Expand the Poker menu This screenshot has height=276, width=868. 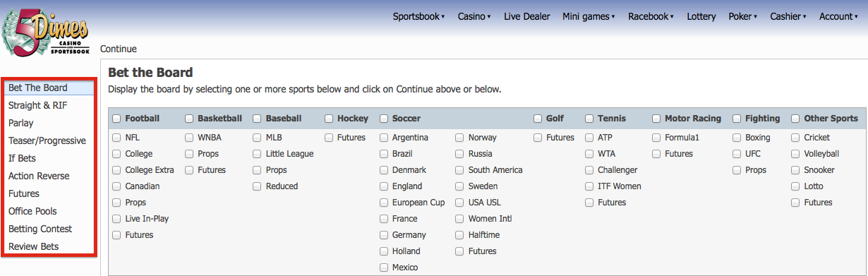click(743, 16)
